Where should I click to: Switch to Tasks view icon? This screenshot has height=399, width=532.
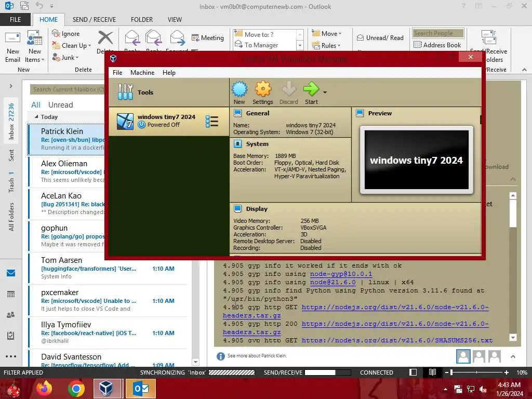click(11, 336)
